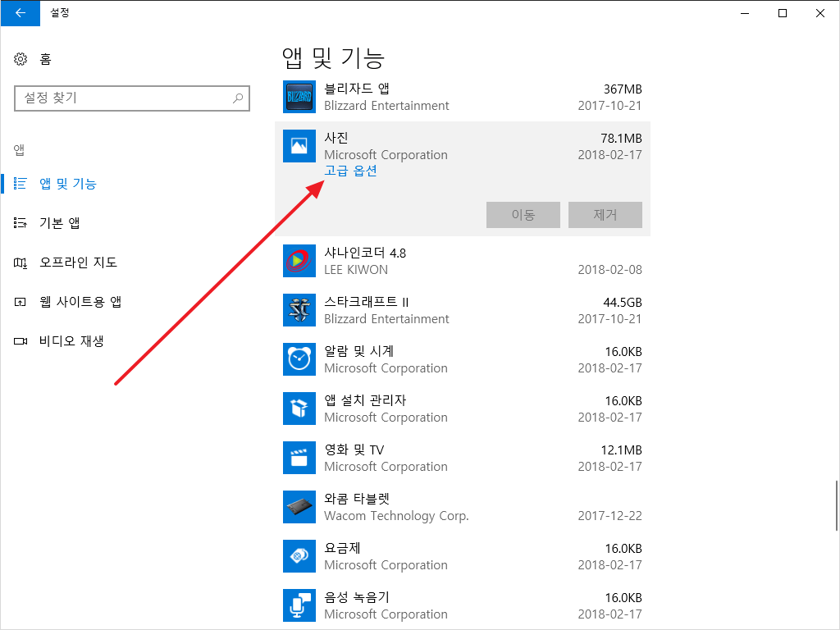Click the 2017-12-22 install date
Screen dimensions: 840x630
(609, 516)
